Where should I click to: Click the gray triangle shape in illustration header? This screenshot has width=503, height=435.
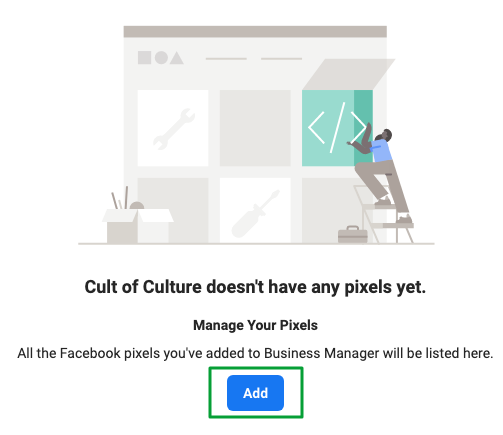[177, 58]
